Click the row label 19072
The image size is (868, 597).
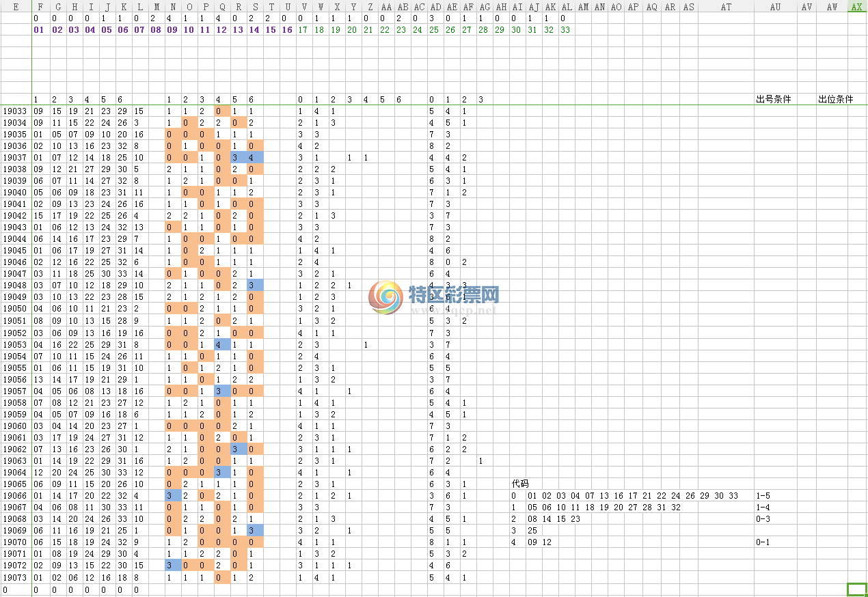14,565
